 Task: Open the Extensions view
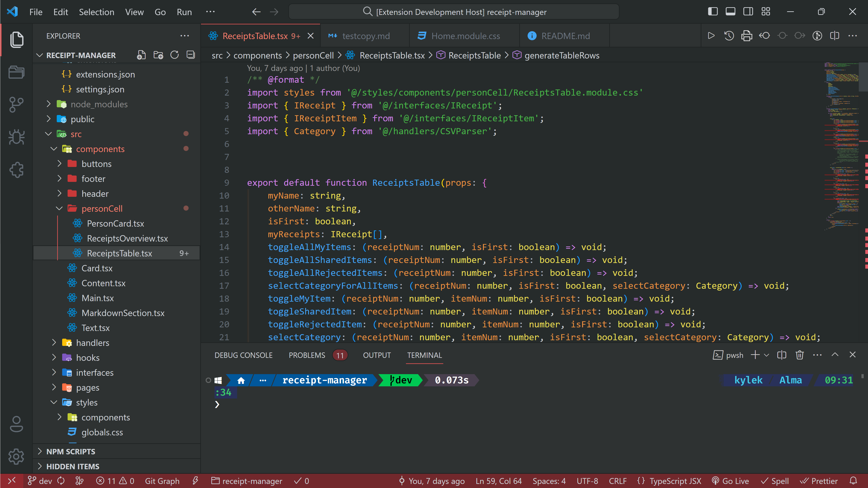17,170
